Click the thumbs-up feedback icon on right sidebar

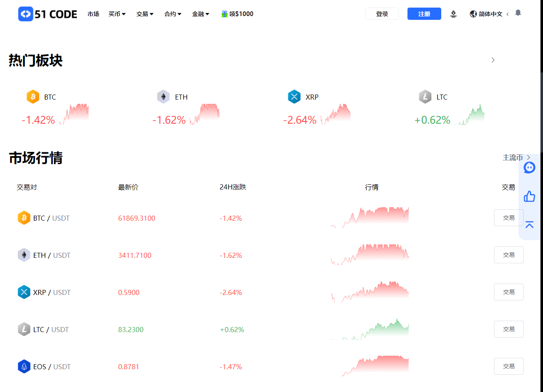[529, 196]
